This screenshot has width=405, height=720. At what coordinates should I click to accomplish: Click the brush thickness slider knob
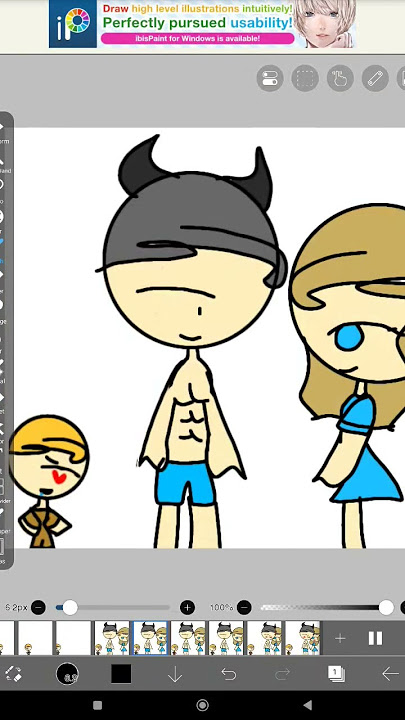(70, 608)
